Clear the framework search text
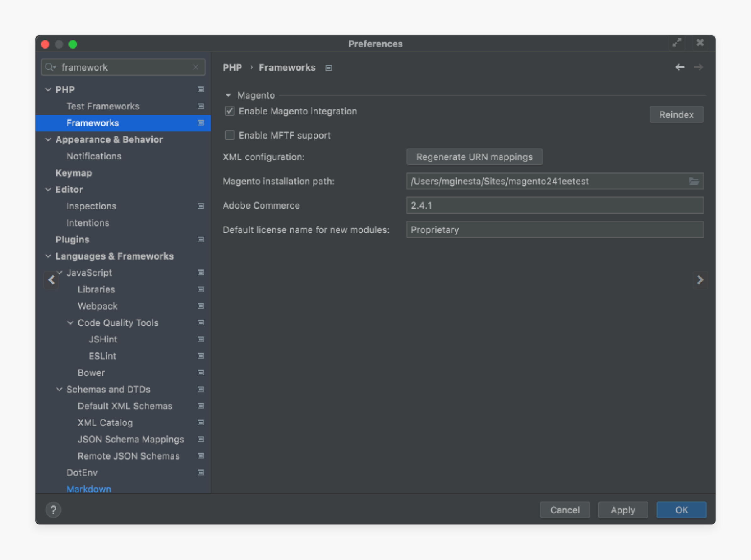 pos(196,67)
